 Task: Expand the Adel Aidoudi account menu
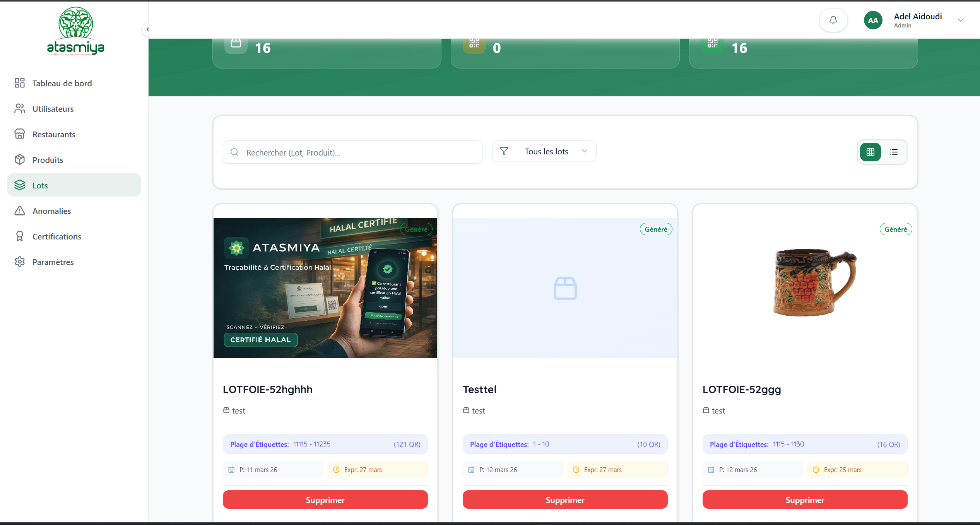tap(960, 20)
